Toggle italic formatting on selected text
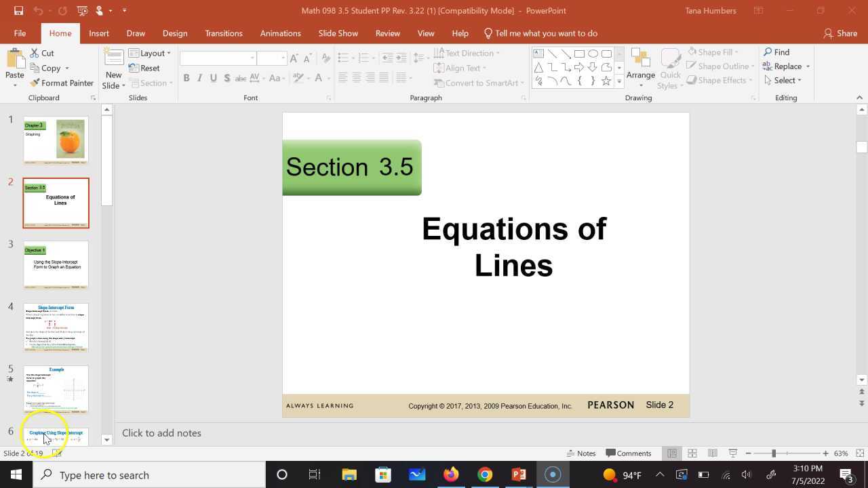Viewport: 868px width, 488px height. [x=199, y=78]
